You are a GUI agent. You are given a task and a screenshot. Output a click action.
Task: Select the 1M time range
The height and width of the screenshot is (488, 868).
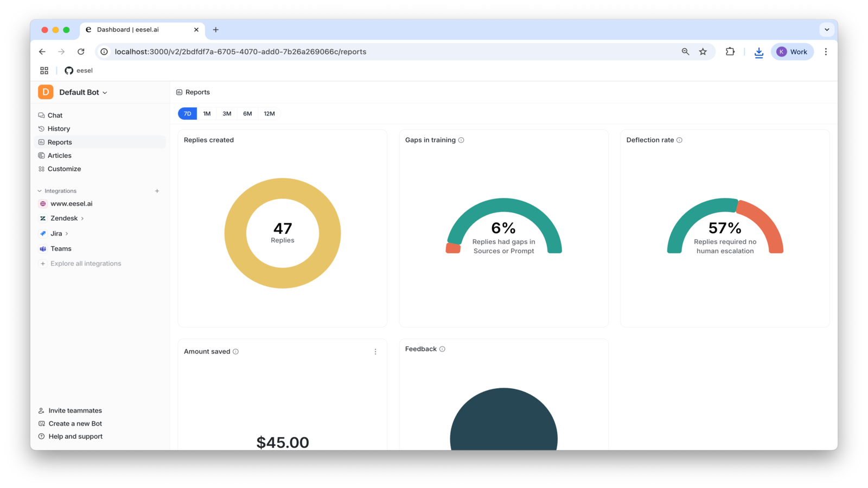(207, 113)
